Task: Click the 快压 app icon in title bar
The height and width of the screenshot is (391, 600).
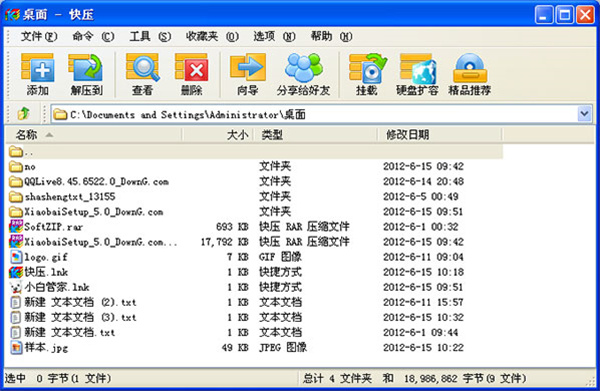Action: pyautogui.click(x=13, y=15)
